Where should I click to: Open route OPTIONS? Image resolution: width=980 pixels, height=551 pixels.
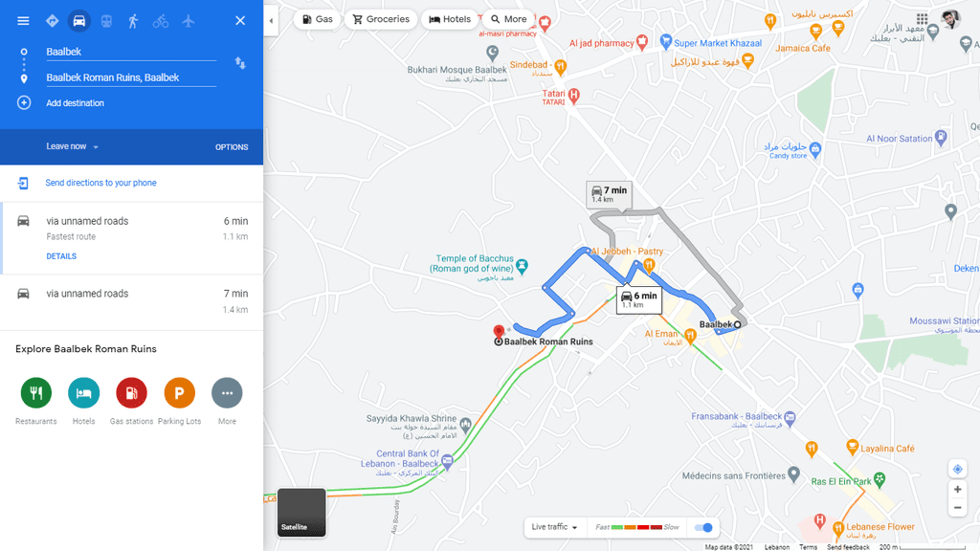click(x=232, y=146)
